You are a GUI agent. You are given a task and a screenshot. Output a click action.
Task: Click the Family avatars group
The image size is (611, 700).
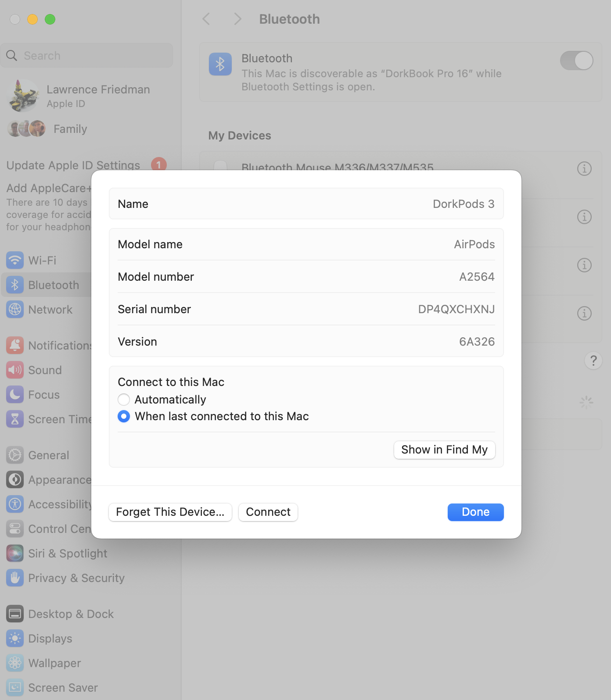coord(26,129)
